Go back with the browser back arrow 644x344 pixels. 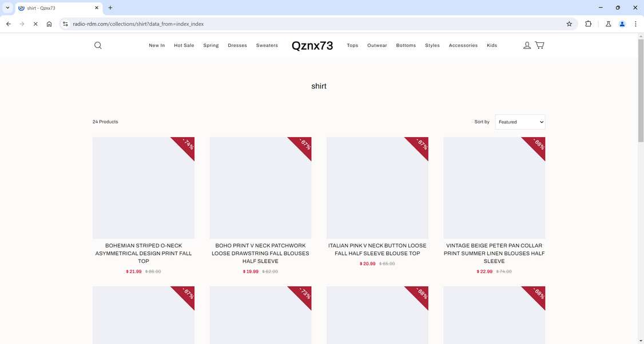9,24
